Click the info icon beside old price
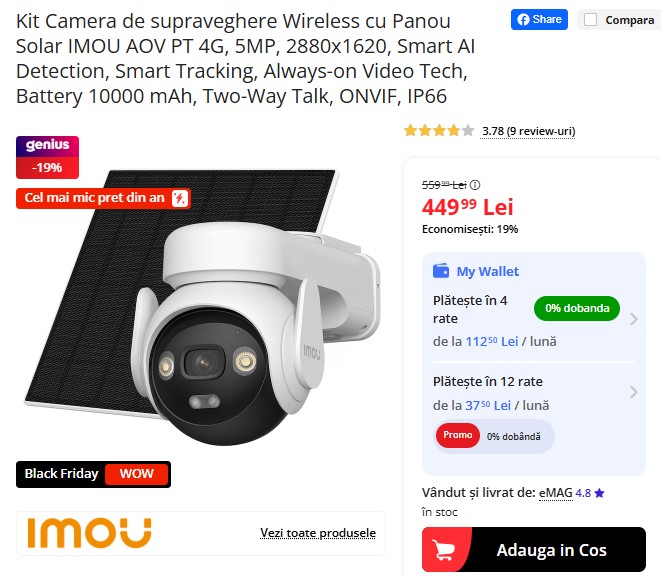Image resolution: width=661 pixels, height=576 pixels. pyautogui.click(x=475, y=185)
